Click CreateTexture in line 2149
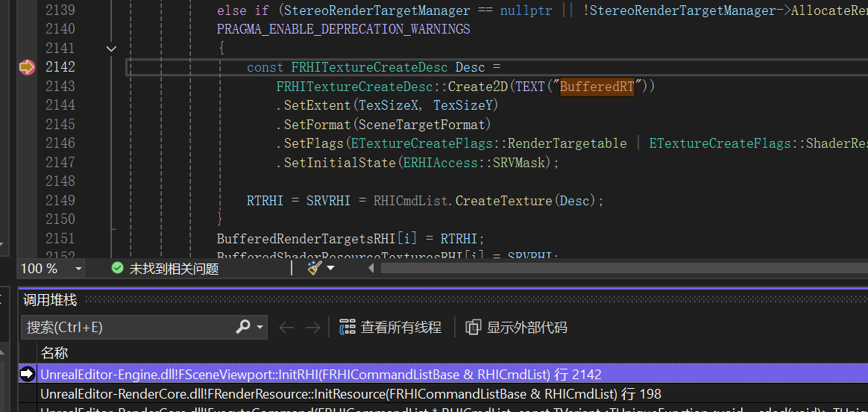 (x=506, y=201)
